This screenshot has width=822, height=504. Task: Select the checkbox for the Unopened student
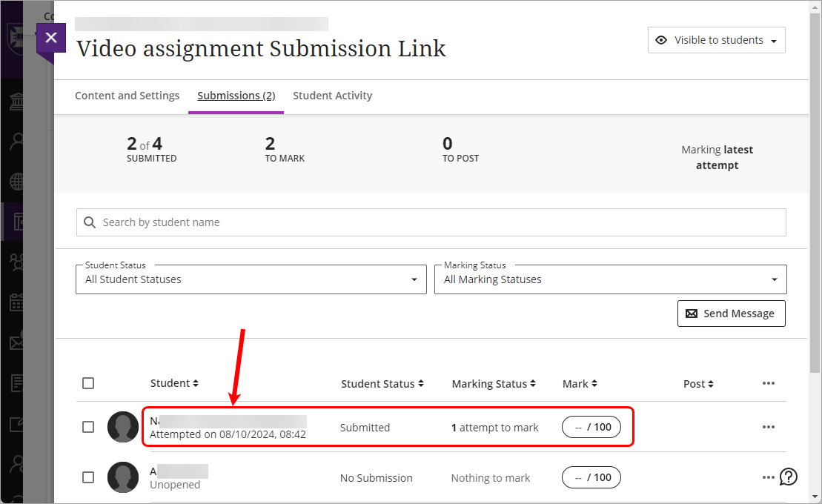[88, 477]
